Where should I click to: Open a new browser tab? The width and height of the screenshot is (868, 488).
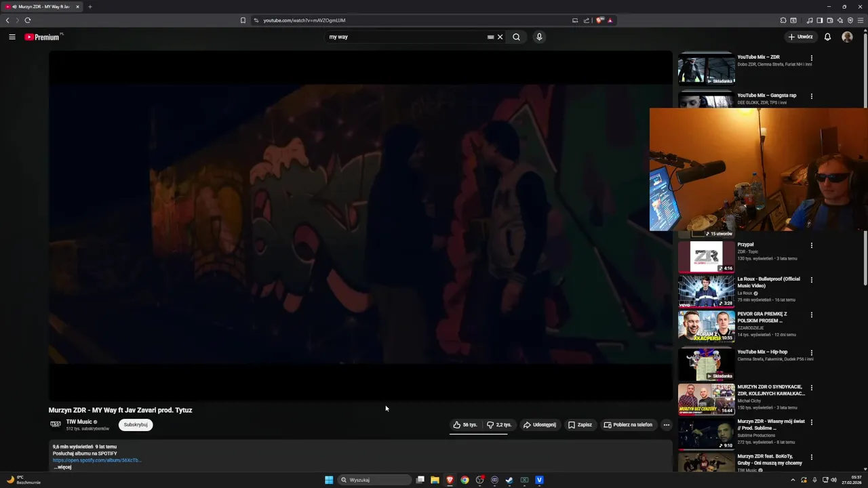[90, 7]
